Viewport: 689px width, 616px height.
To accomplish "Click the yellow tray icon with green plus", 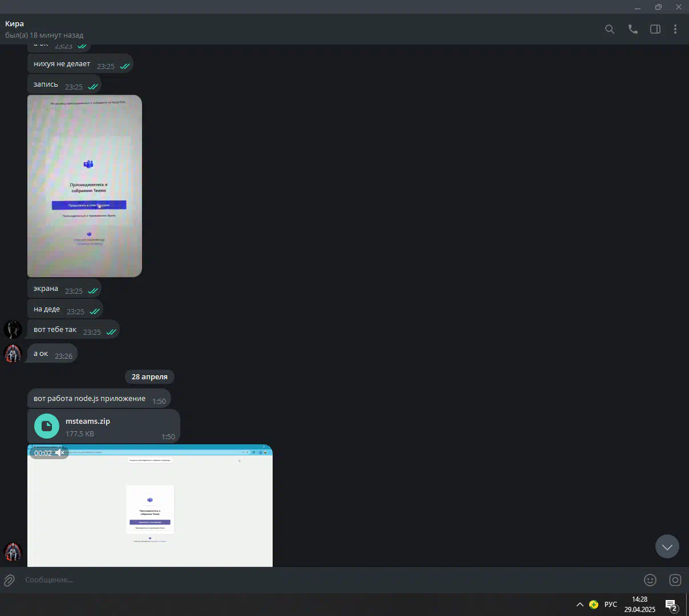I will click(x=594, y=605).
